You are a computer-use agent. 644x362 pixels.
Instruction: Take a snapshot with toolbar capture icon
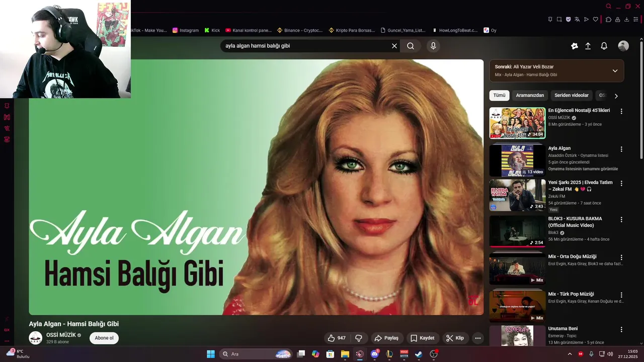click(x=559, y=19)
